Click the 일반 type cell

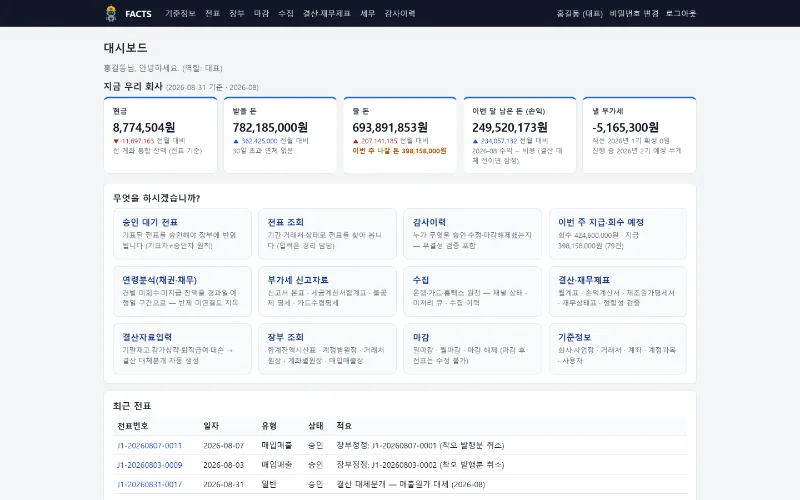coord(269,484)
